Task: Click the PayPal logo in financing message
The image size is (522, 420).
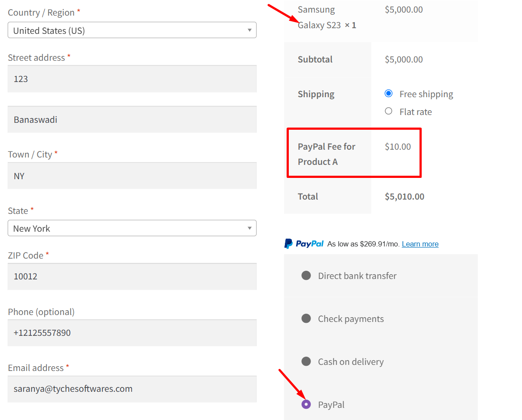Action: click(x=304, y=244)
